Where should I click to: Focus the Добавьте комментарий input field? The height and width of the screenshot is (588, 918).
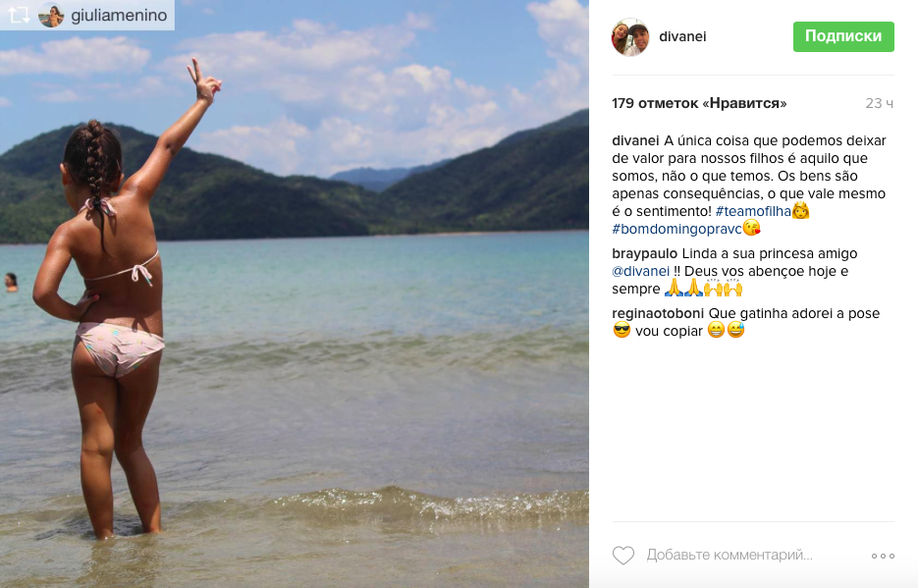pyautogui.click(x=729, y=555)
